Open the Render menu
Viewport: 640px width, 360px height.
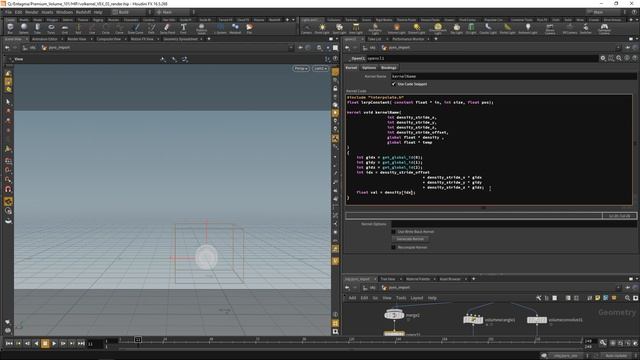click(x=31, y=12)
